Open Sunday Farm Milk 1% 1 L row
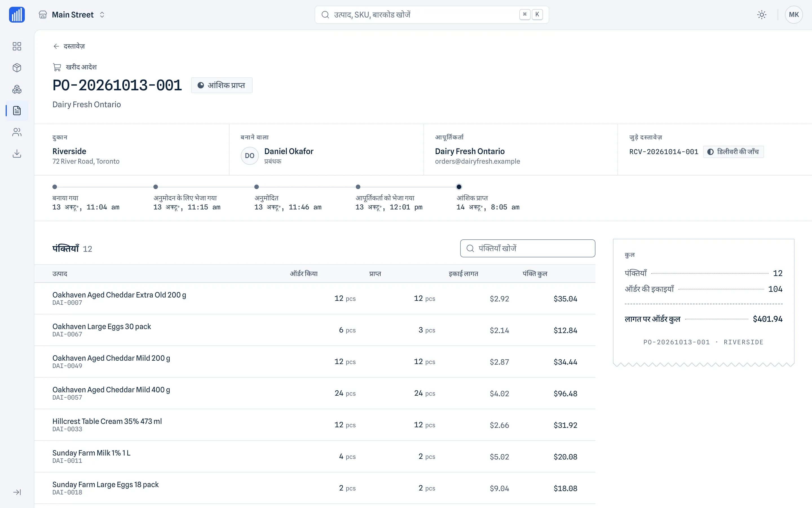 (315, 456)
